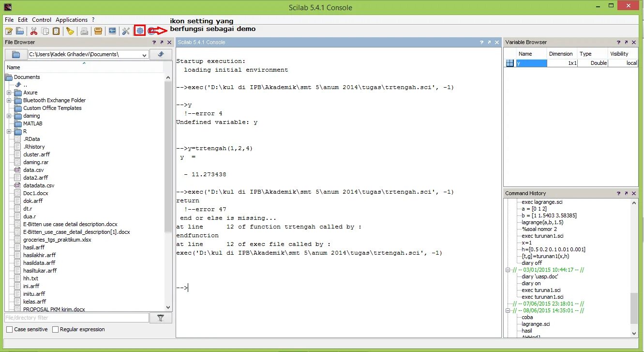644x352 pixels.
Task: Sort variables by Visibility column
Action: (x=623, y=54)
